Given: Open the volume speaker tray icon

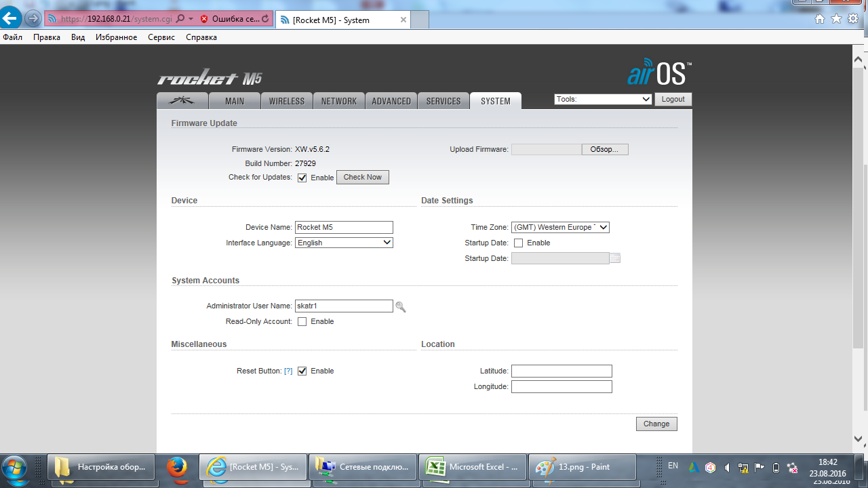Looking at the screenshot, I should 727,468.
